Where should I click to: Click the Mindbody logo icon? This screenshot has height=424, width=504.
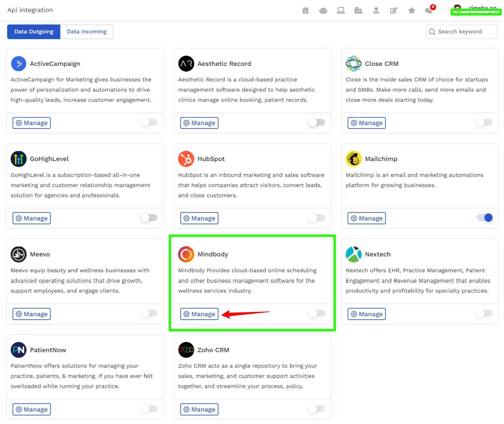(x=186, y=254)
